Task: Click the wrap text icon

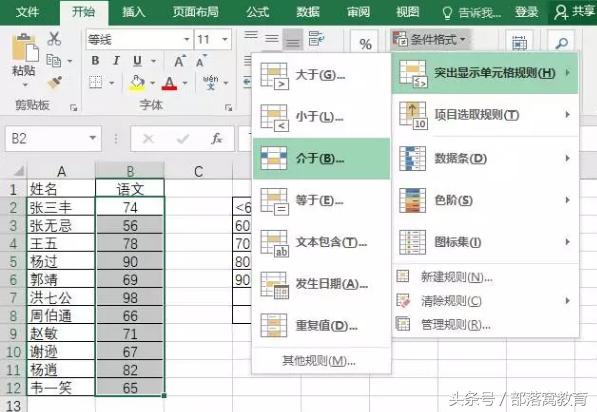Action: (316, 38)
